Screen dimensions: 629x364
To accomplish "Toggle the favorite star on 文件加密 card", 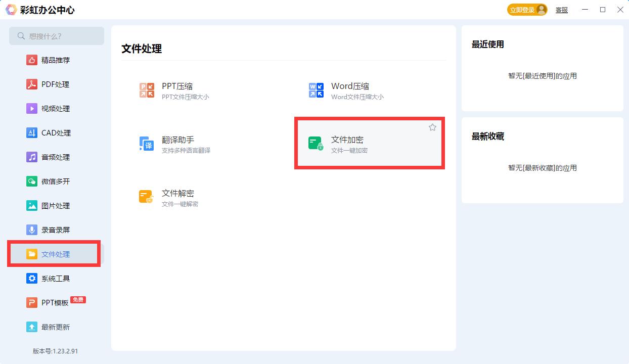I will pyautogui.click(x=432, y=127).
